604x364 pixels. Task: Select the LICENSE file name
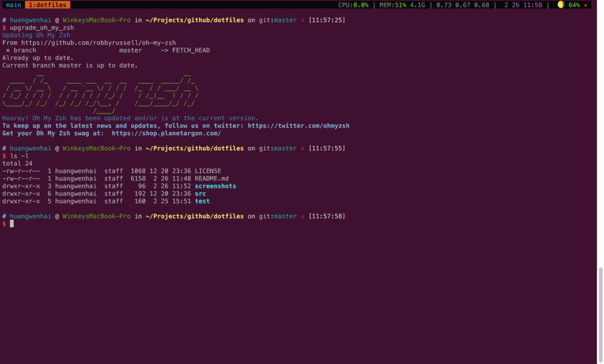(208, 171)
